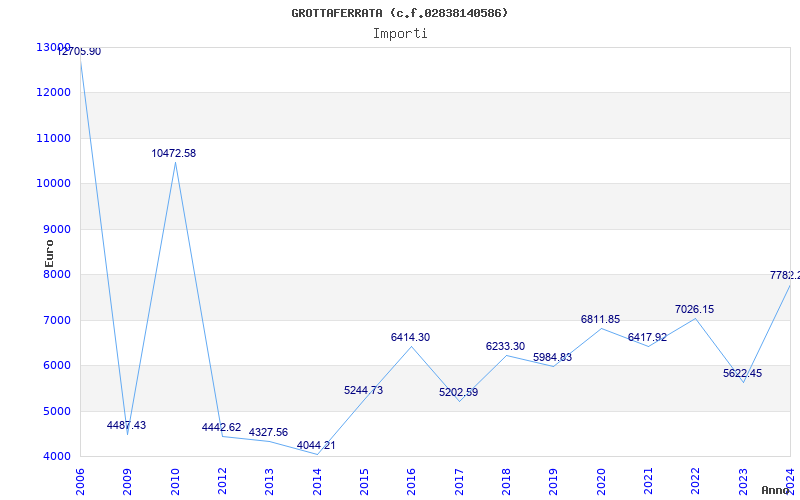Screen dimensions: 800x500
Task: Select the 4442.62 data label
Action: point(221,427)
